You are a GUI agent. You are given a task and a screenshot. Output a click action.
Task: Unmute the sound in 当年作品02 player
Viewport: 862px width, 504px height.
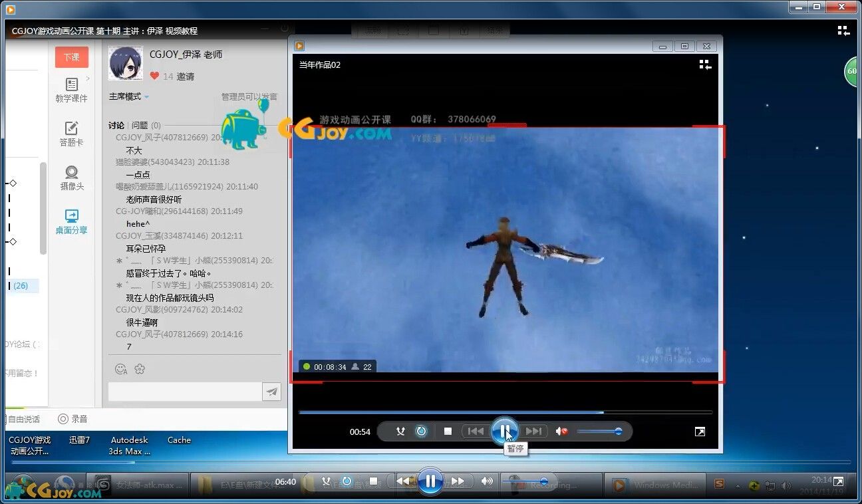[563, 432]
